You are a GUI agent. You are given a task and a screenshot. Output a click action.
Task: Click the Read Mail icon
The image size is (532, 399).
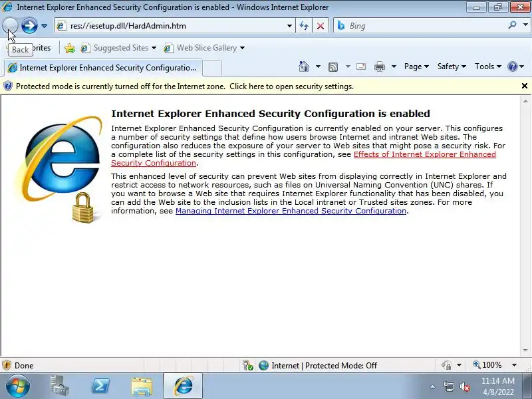(x=361, y=66)
